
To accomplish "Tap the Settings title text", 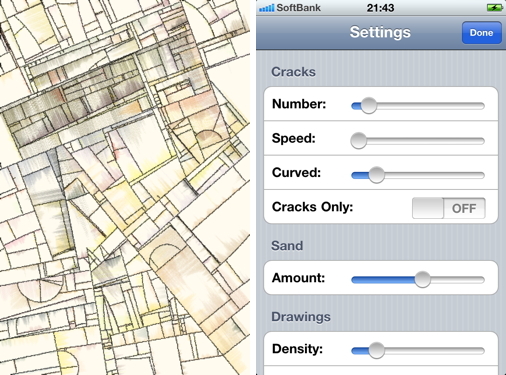I will pyautogui.click(x=380, y=32).
